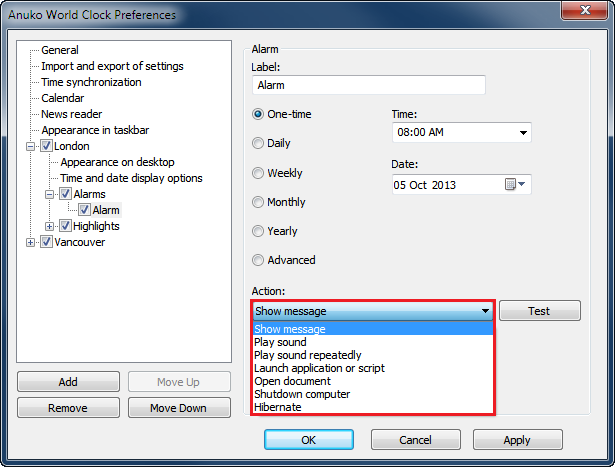Uncheck the London checkbox in tree
This screenshot has height=467, width=615.
(47, 146)
